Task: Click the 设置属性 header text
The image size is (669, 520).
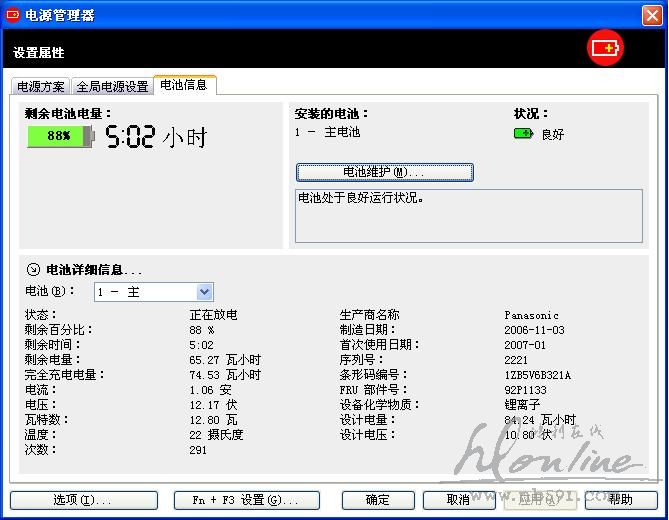Action: [x=38, y=52]
